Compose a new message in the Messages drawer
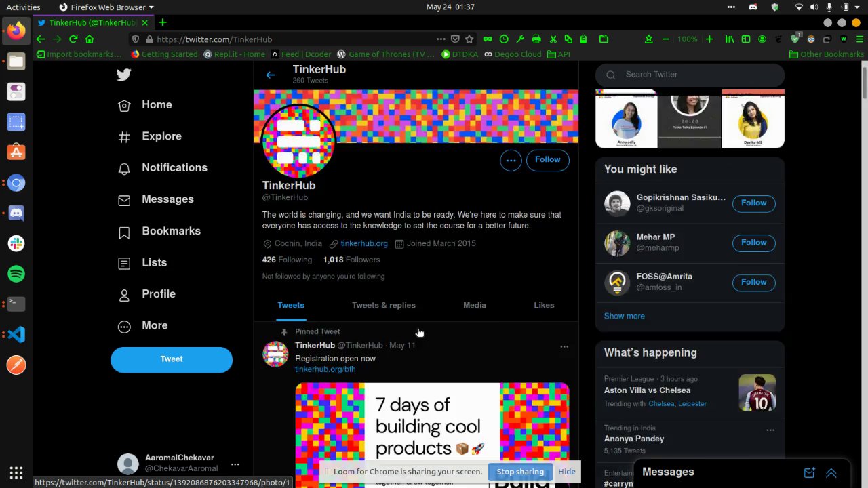The height and width of the screenshot is (488, 868). (809, 472)
